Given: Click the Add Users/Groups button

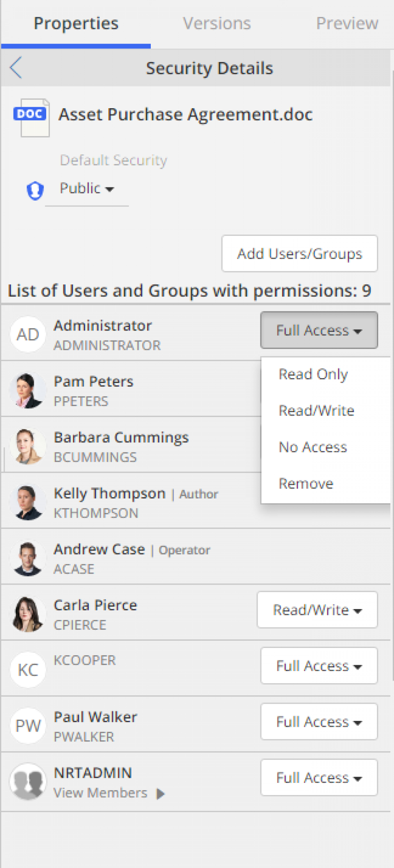Looking at the screenshot, I should pos(300,254).
